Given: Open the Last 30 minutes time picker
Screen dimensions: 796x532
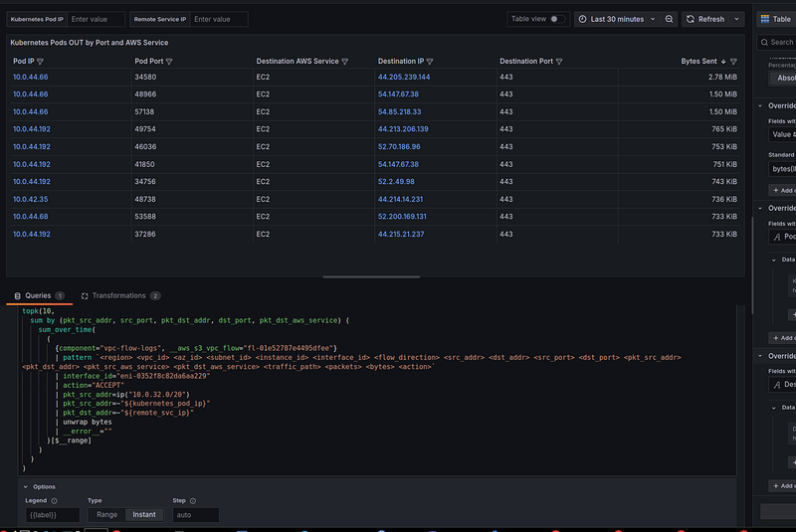Looking at the screenshot, I should pyautogui.click(x=617, y=19).
